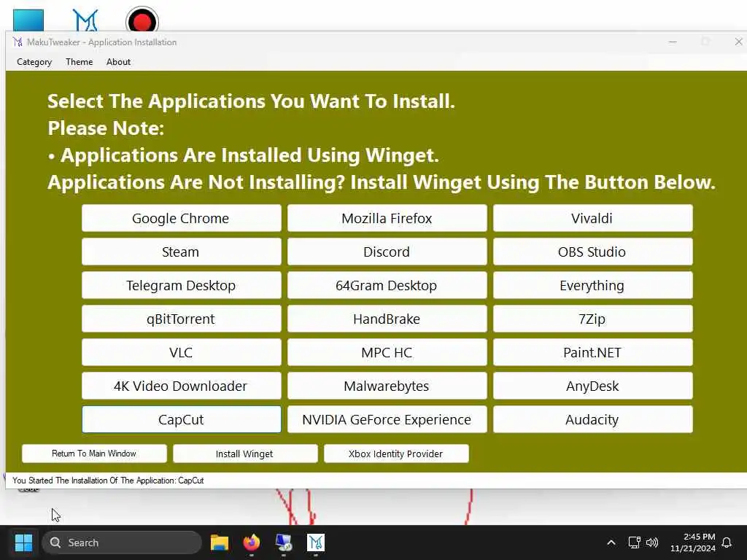The height and width of the screenshot is (560, 747).
Task: Install NVIDIA GeForce Experience
Action: (x=387, y=419)
